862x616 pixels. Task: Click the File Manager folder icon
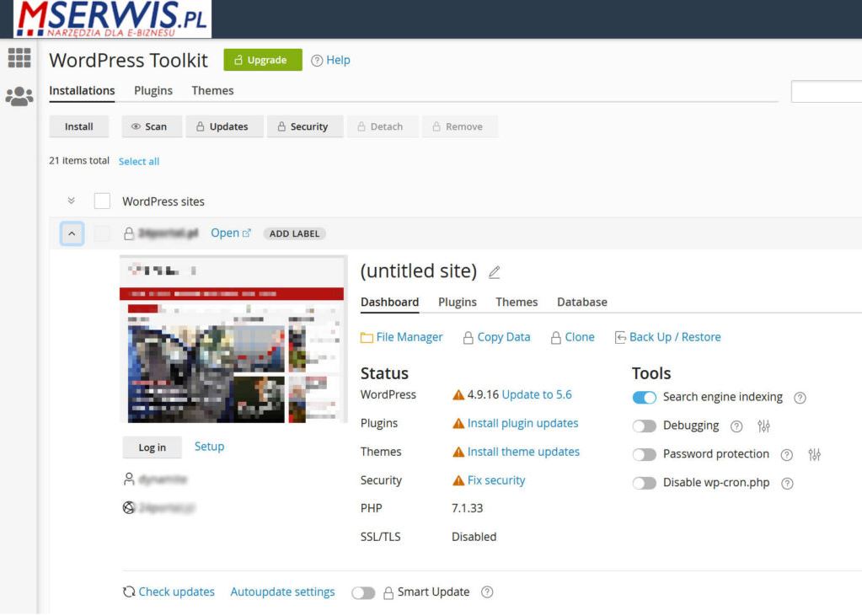click(x=367, y=338)
